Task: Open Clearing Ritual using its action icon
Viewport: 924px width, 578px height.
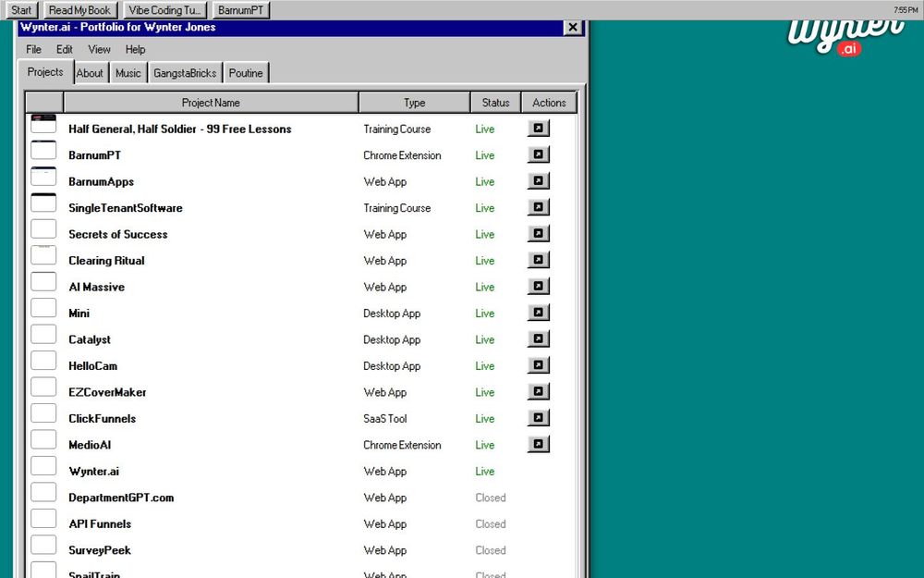Action: click(x=538, y=260)
